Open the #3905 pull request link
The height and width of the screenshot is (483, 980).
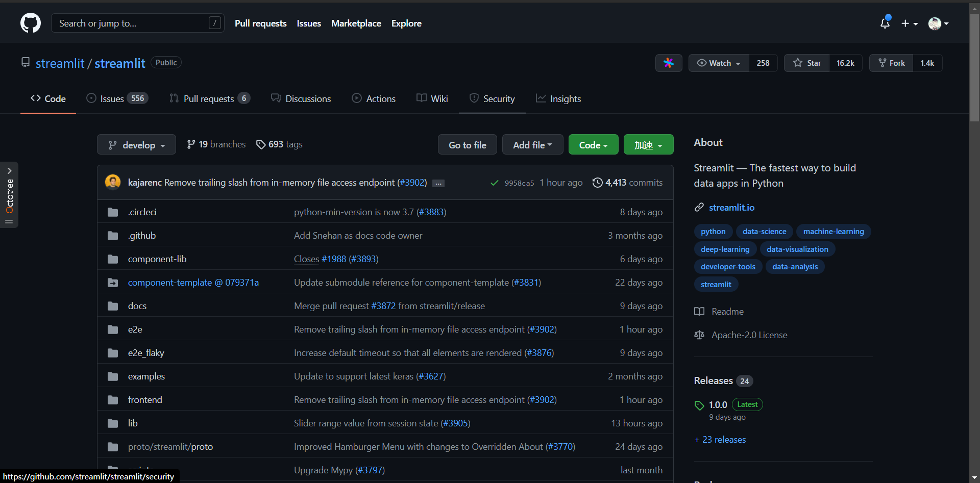coord(455,423)
